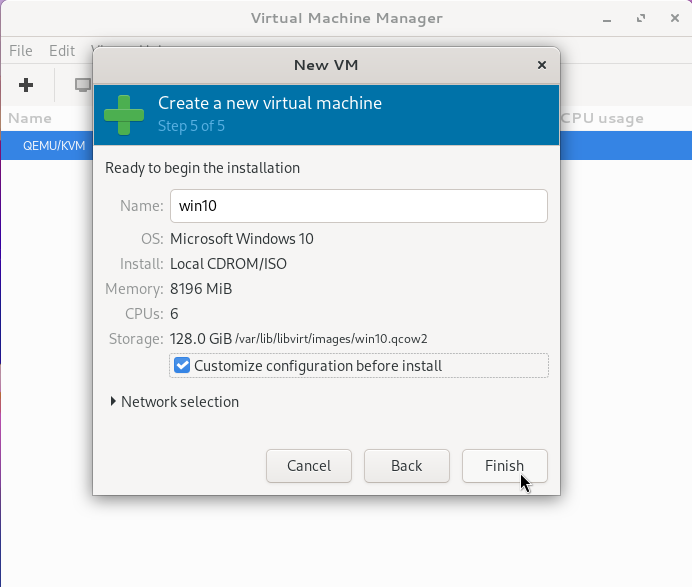Maximize the Virtual Machine Manager window

(x=641, y=19)
